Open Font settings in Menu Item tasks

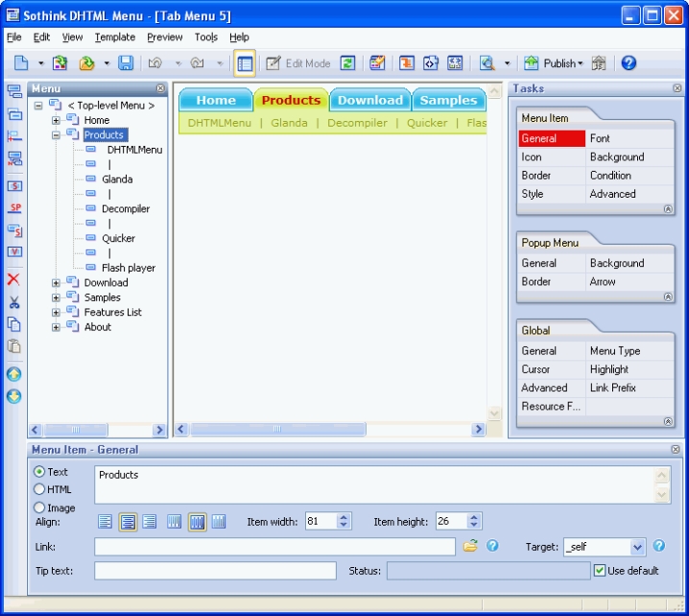pos(600,138)
